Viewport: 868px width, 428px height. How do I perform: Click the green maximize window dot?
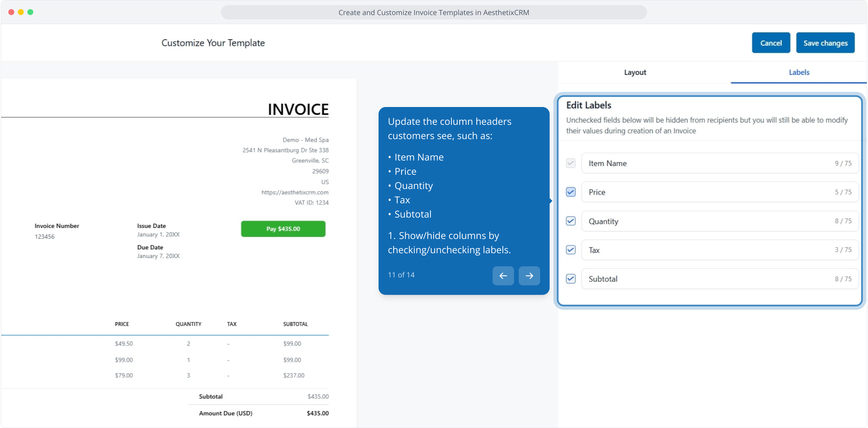[x=30, y=12]
